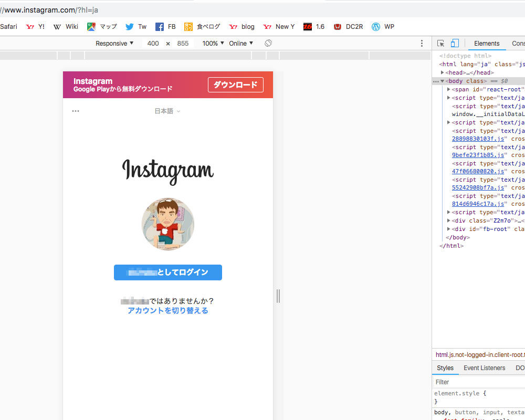Screen dimensions: 525x420
Task: Select the window.__initialDataL script text line
Action: click(488, 114)
